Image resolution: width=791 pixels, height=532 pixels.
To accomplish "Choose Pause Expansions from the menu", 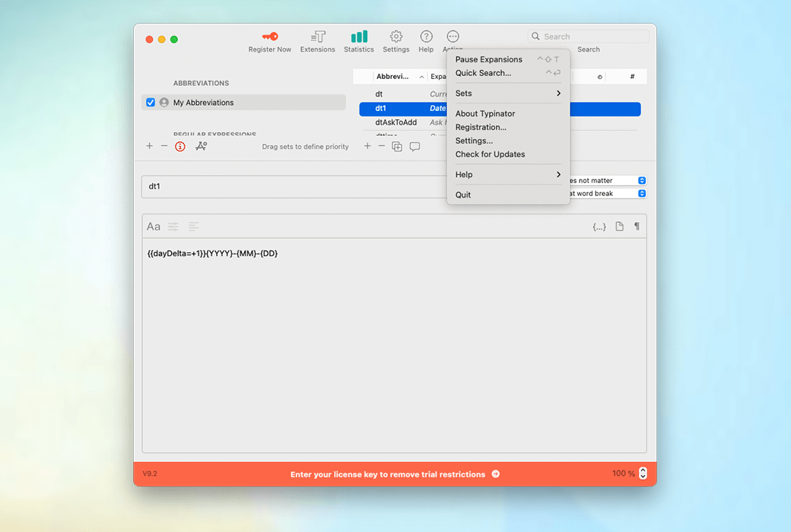I will (x=489, y=59).
